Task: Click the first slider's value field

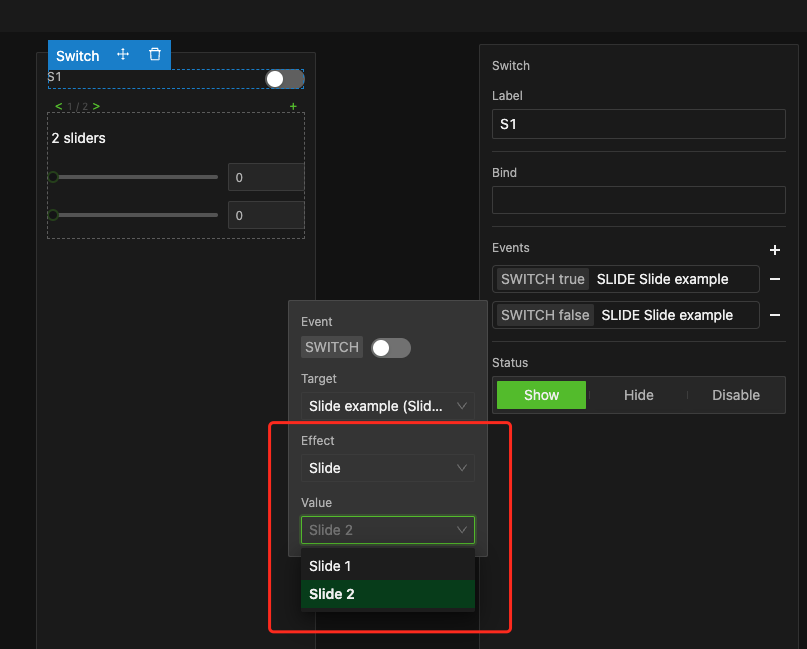Action: click(x=266, y=178)
